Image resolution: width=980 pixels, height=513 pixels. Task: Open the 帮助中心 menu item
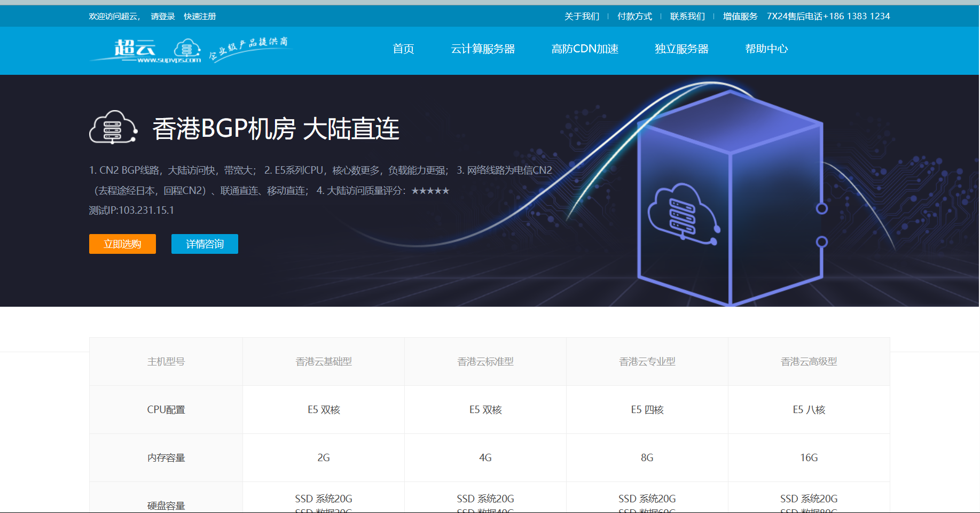766,49
